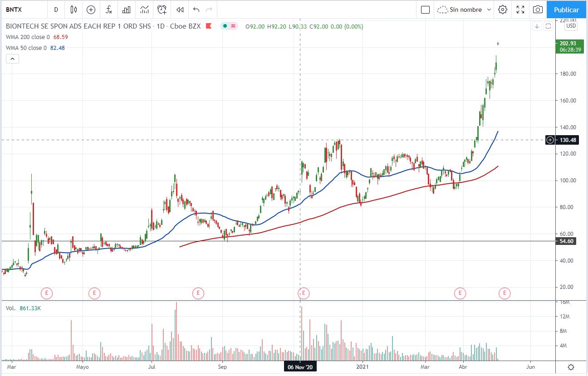Viewport: 588px width, 376px height.
Task: Click the USD currency label
Action: coord(571,26)
